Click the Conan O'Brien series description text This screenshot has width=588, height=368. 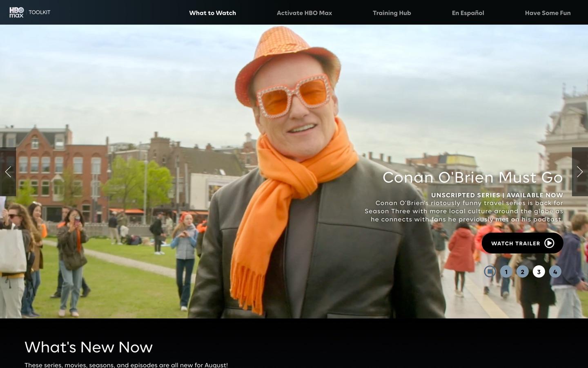click(x=464, y=211)
